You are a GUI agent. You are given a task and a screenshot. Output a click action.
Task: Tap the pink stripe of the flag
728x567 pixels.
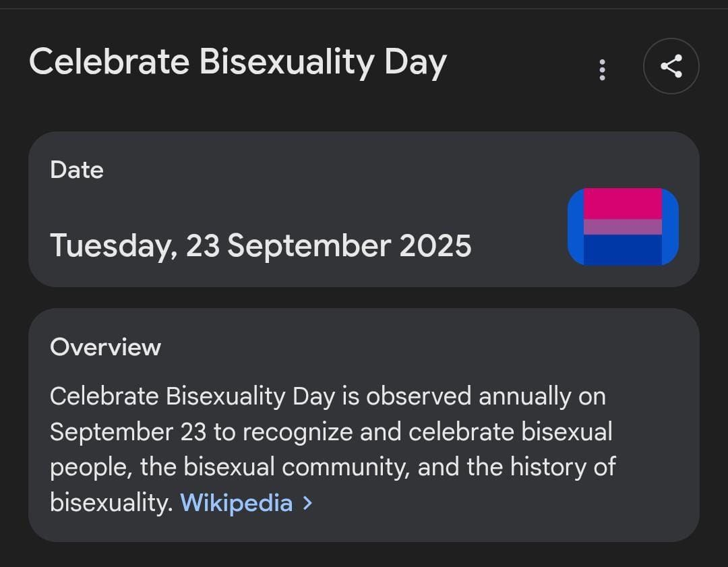[623, 204]
